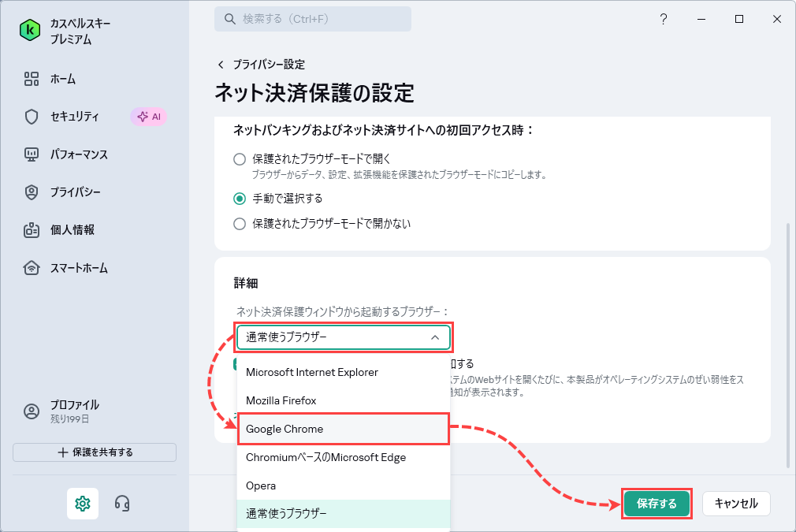Open プライバシー in the sidebar
This screenshot has height=532, width=796.
[x=75, y=192]
